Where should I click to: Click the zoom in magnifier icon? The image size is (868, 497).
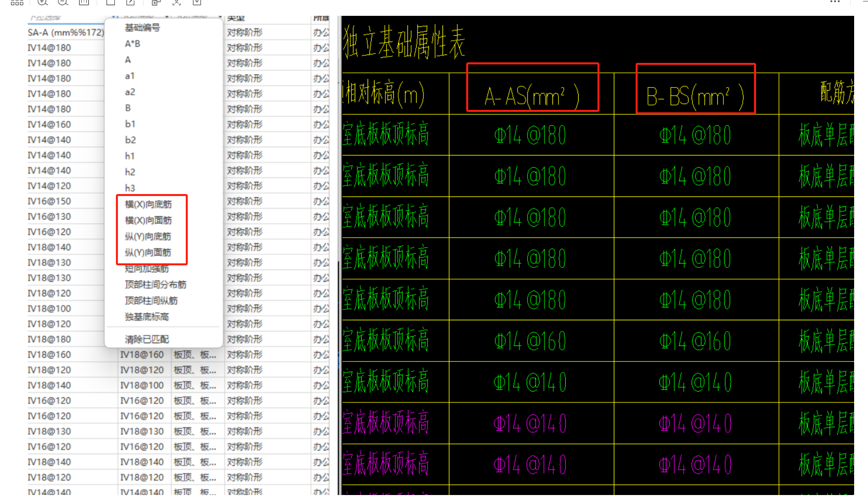point(43,2)
